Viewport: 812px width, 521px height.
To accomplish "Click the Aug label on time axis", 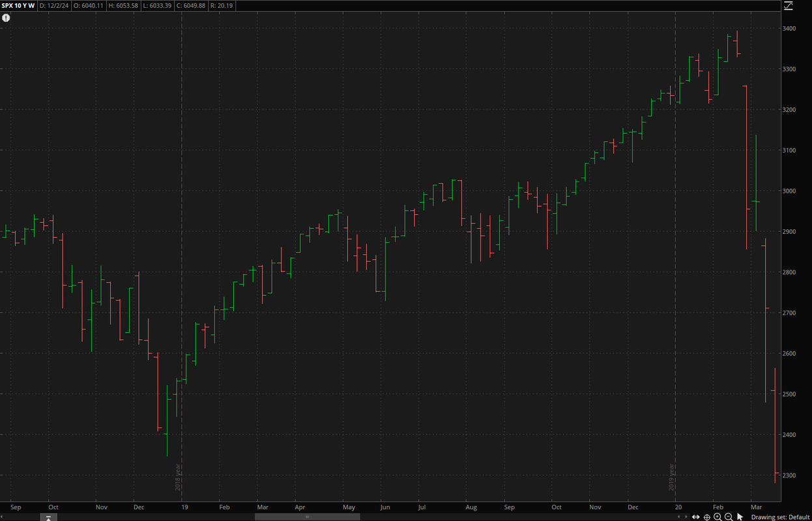I will click(x=471, y=507).
